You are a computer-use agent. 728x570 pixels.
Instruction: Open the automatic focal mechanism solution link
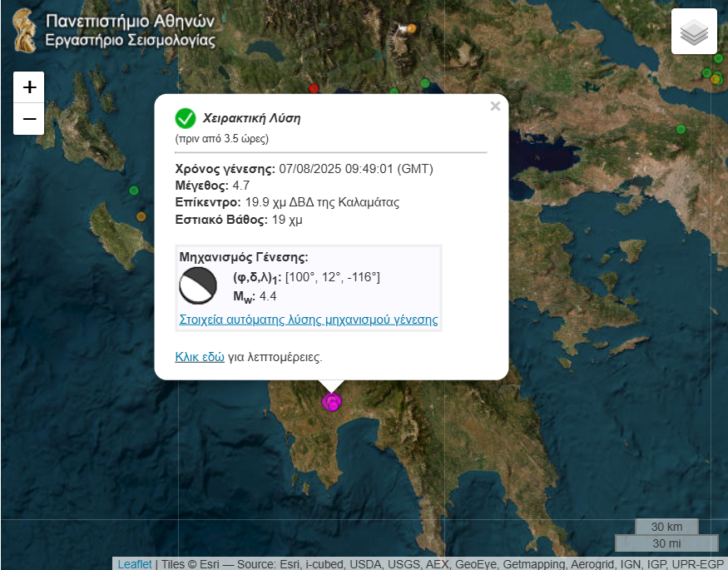pyautogui.click(x=308, y=320)
